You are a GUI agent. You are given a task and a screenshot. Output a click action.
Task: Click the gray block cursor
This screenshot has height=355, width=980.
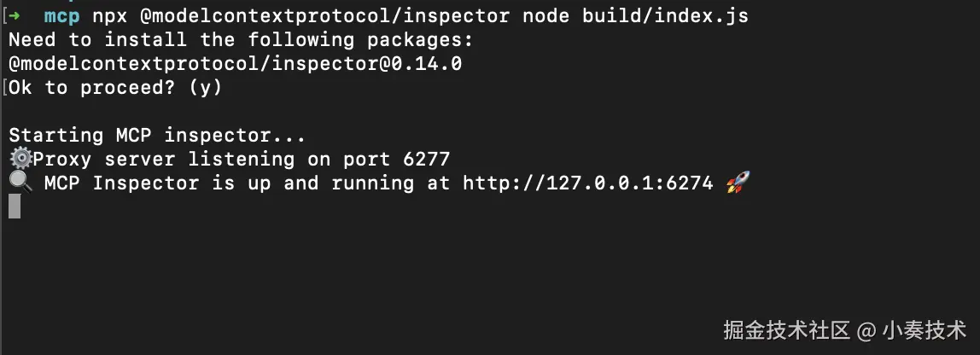tap(15, 207)
